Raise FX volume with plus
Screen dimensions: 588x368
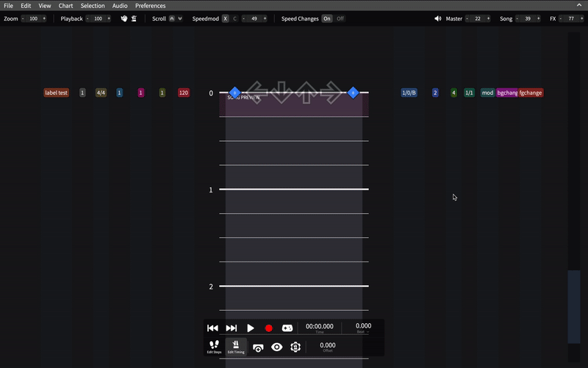point(581,18)
